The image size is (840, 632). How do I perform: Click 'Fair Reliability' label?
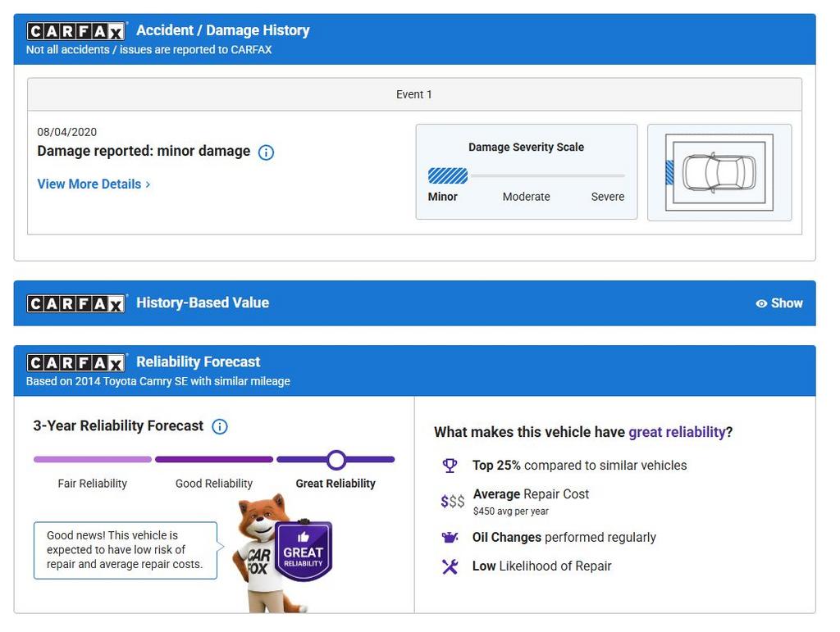pyautogui.click(x=92, y=484)
